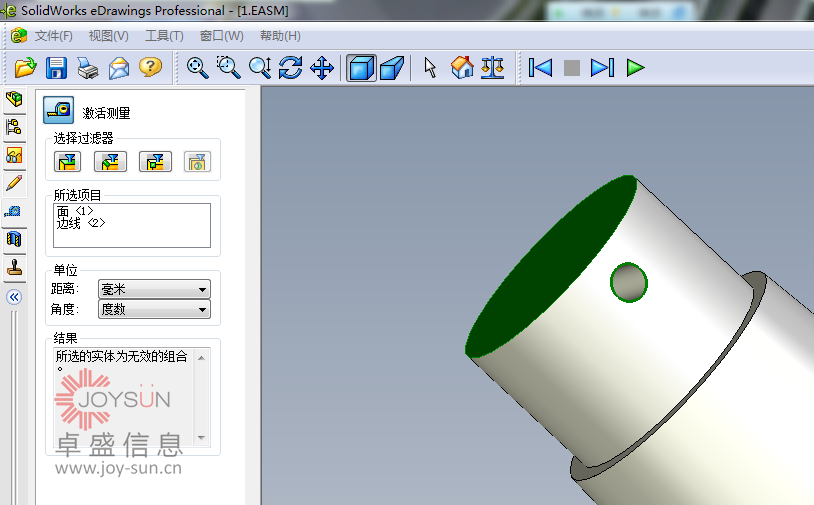
Task: Play the animation with green arrow
Action: coord(635,67)
